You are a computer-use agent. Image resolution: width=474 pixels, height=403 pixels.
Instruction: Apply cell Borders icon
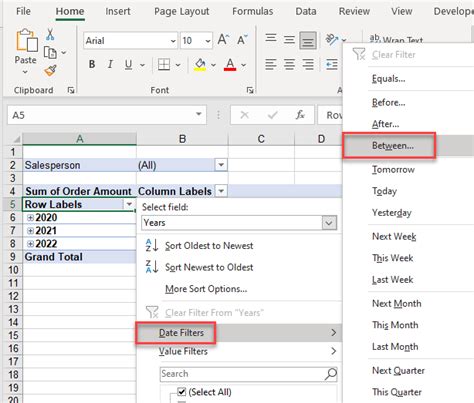(164, 64)
